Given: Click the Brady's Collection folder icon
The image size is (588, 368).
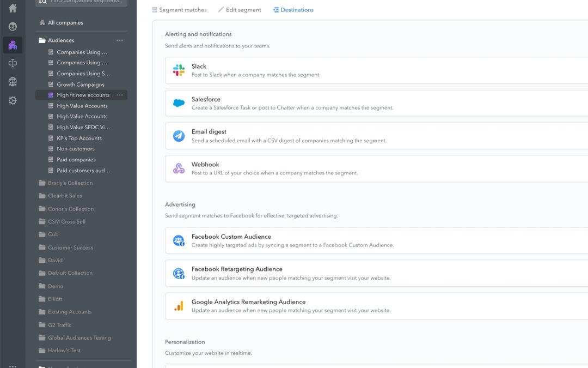Looking at the screenshot, I should tap(42, 183).
